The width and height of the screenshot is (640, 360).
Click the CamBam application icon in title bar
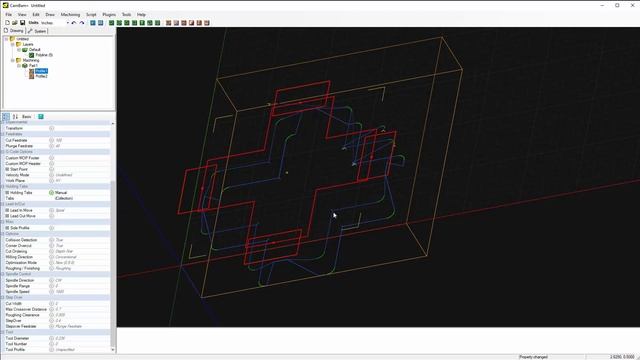click(5, 5)
